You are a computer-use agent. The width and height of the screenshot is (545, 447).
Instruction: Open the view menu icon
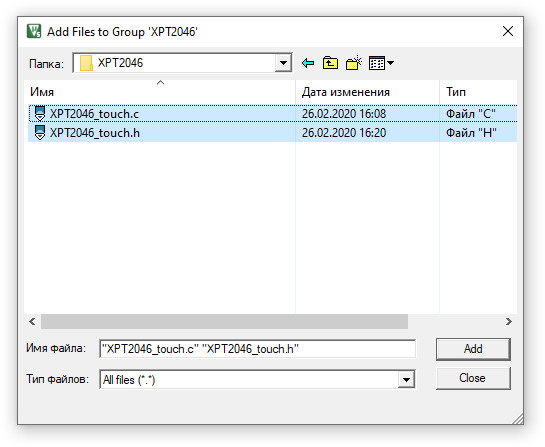(x=377, y=63)
